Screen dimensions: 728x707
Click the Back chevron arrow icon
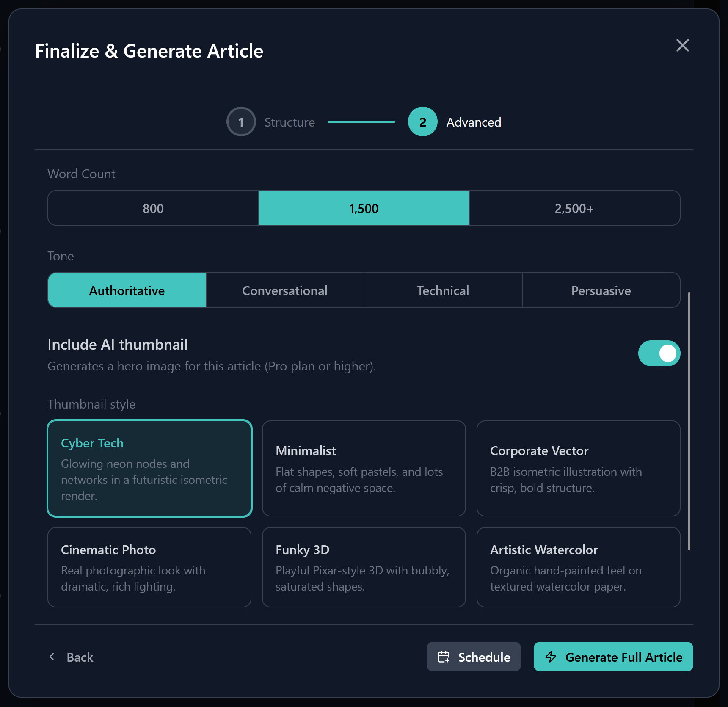click(52, 657)
